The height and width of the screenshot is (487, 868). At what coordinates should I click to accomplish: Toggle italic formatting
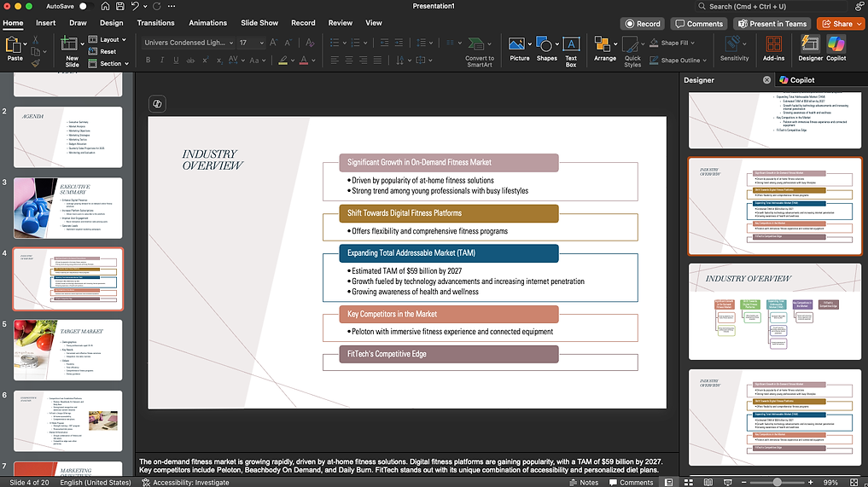point(161,60)
